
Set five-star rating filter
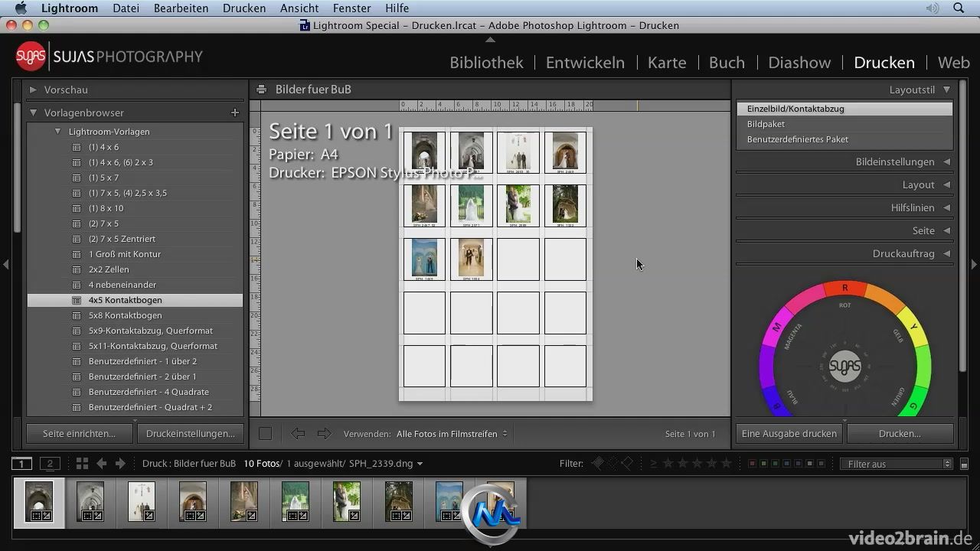(x=726, y=463)
